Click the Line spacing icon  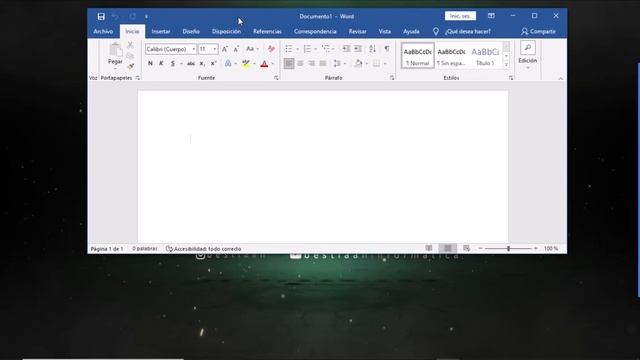[x=337, y=63]
